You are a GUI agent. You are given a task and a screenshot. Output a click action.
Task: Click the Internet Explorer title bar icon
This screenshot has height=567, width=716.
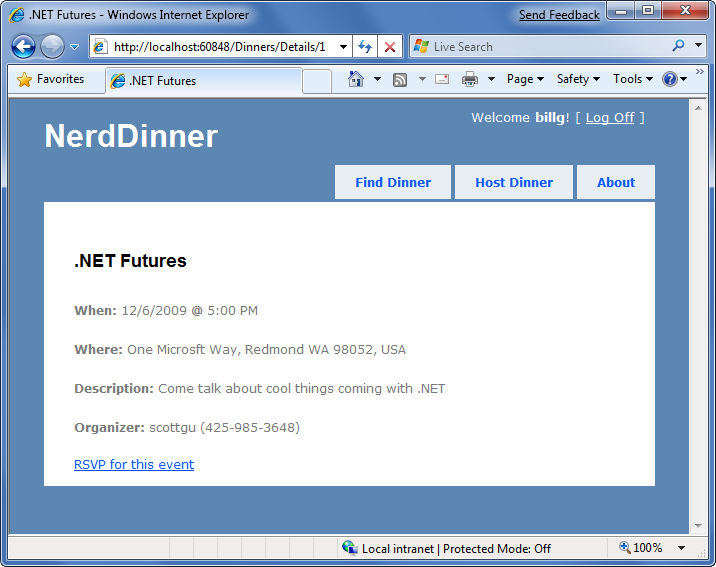click(x=16, y=15)
